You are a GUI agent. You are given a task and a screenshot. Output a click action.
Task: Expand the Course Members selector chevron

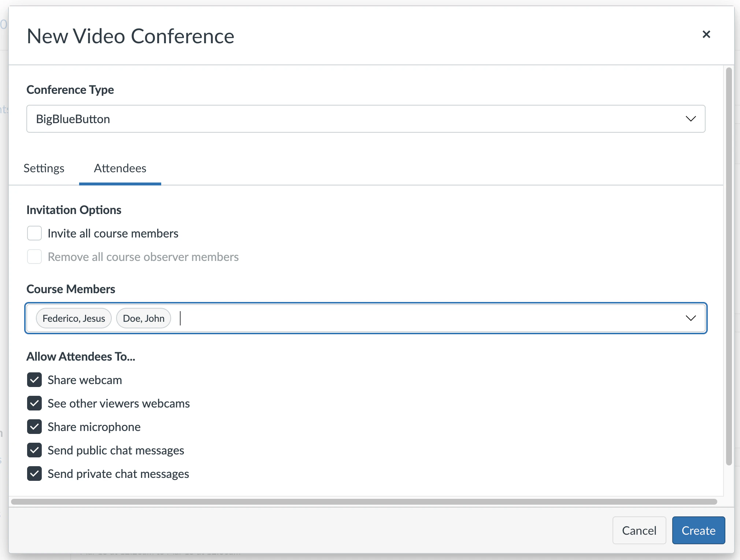tap(691, 318)
